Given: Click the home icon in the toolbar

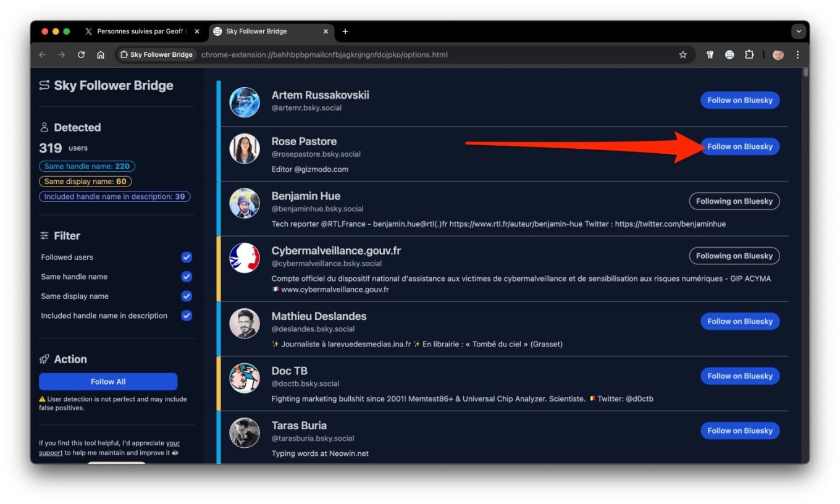Looking at the screenshot, I should pyautogui.click(x=101, y=54).
